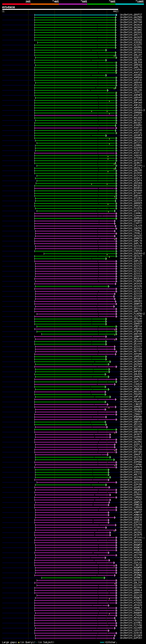Open hit UniRef100_A5BT14
This screenshot has width=146, height=644.
[131, 326]
